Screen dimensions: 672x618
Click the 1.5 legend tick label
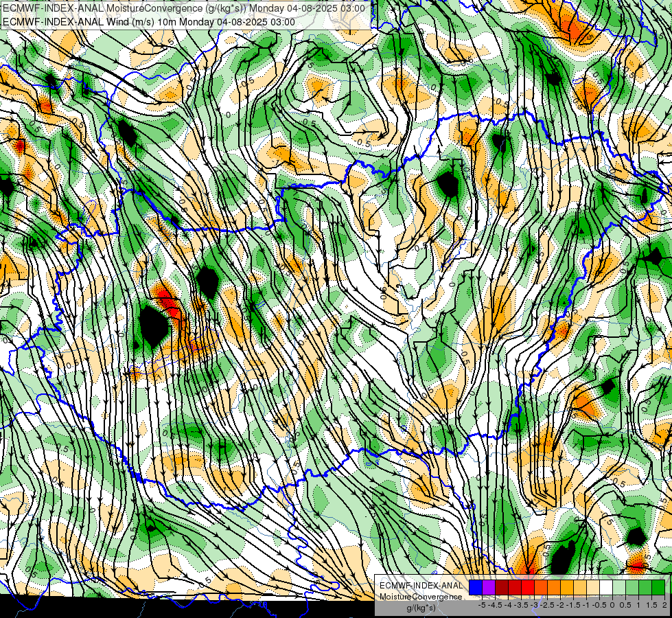tap(652, 605)
